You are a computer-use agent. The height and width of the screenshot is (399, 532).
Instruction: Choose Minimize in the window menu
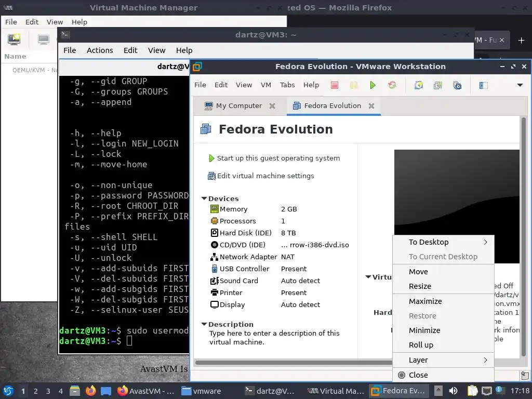[x=443, y=330]
